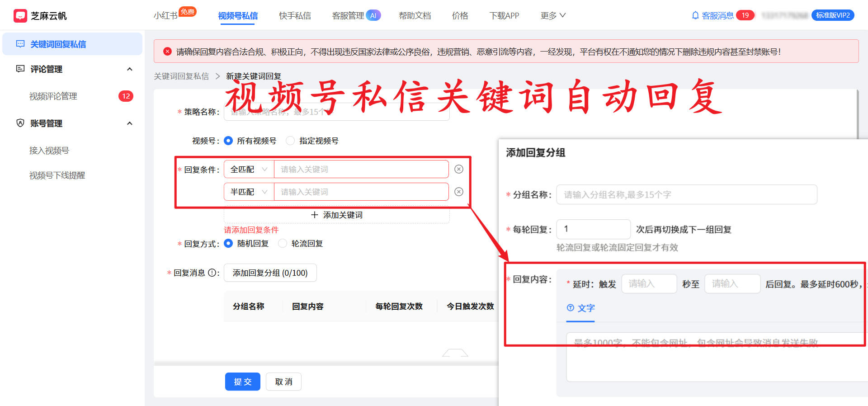Choose 轮流回复 reply mode
Screen dimensions: 868x406
(x=283, y=243)
